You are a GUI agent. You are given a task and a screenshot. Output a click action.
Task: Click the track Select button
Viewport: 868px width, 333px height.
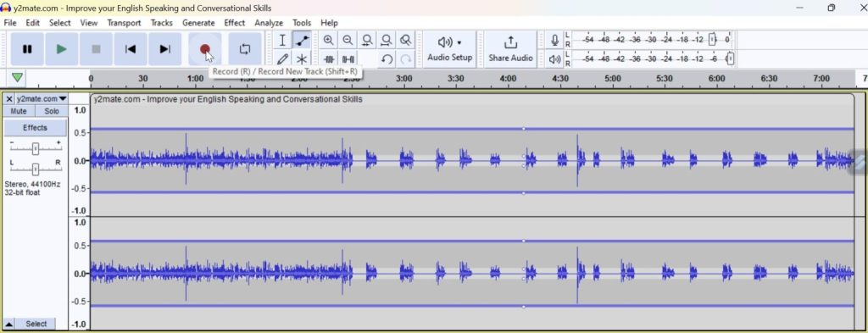(36, 325)
